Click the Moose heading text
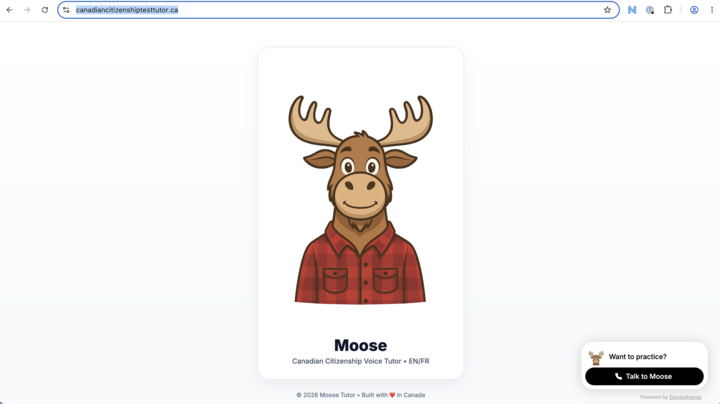This screenshot has width=720, height=404. point(360,345)
